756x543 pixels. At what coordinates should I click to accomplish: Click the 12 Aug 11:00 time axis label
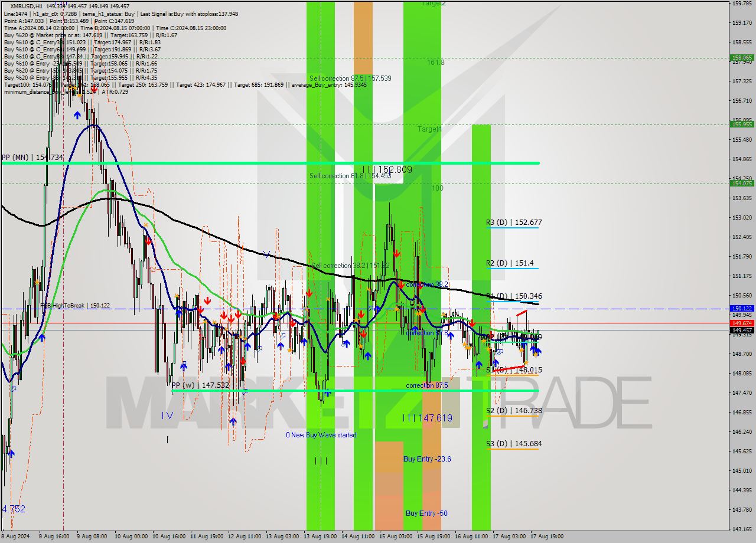pos(244,537)
